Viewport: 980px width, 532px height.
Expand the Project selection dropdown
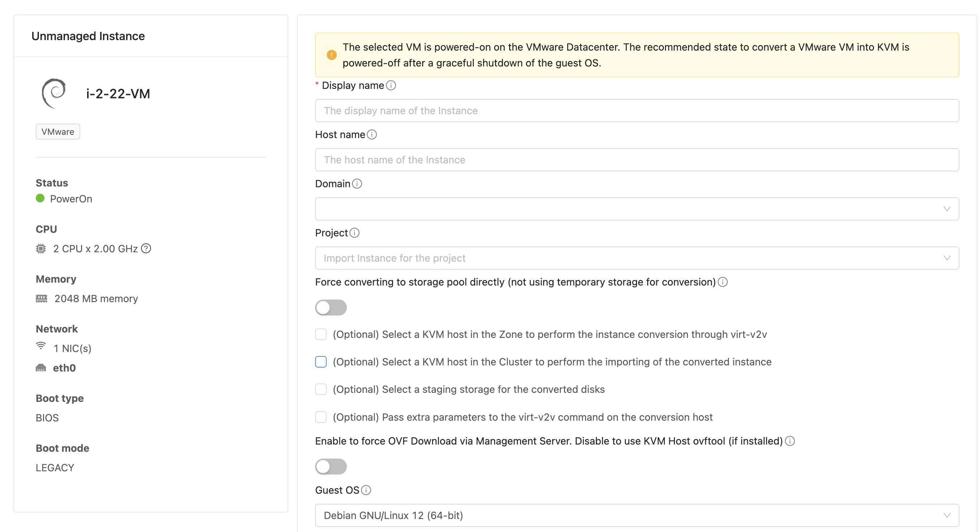(x=636, y=258)
